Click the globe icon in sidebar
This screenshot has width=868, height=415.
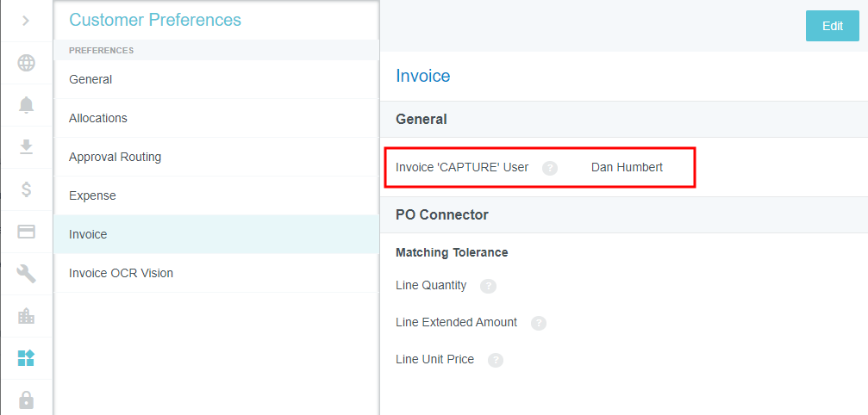[26, 63]
